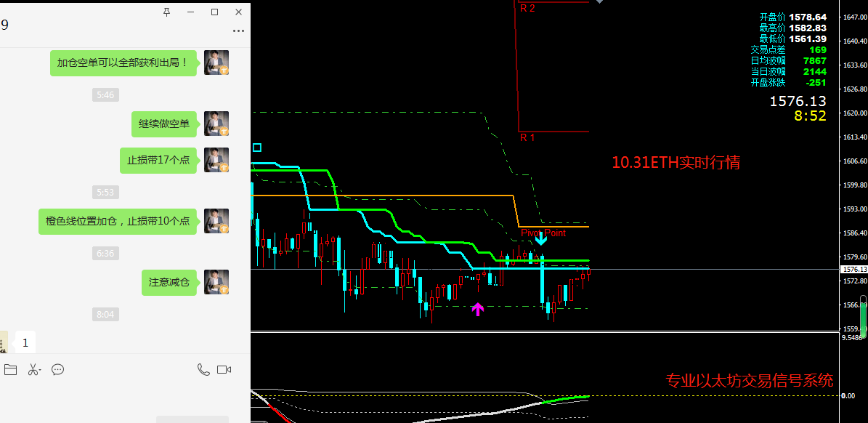868x423 pixels.
Task: Click avatar beside '继续做空单' message
Action: pyautogui.click(x=216, y=124)
